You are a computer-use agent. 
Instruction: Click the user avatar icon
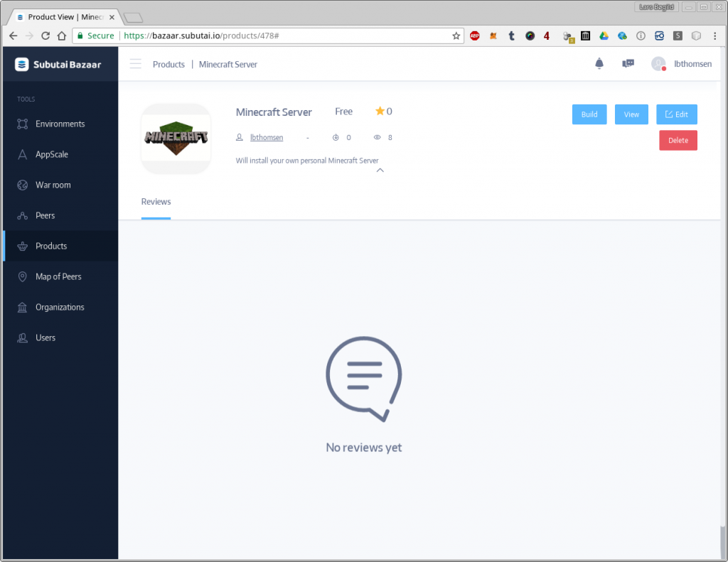[658, 63]
